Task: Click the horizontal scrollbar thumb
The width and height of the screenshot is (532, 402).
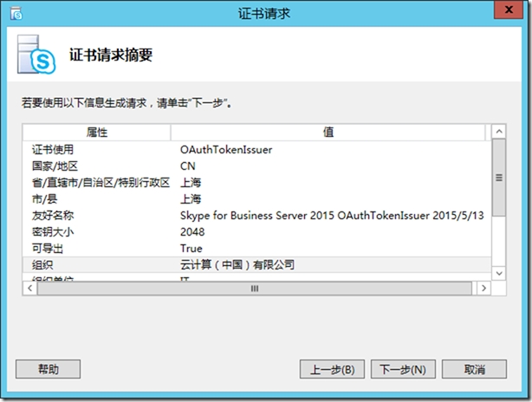Action: click(x=255, y=289)
